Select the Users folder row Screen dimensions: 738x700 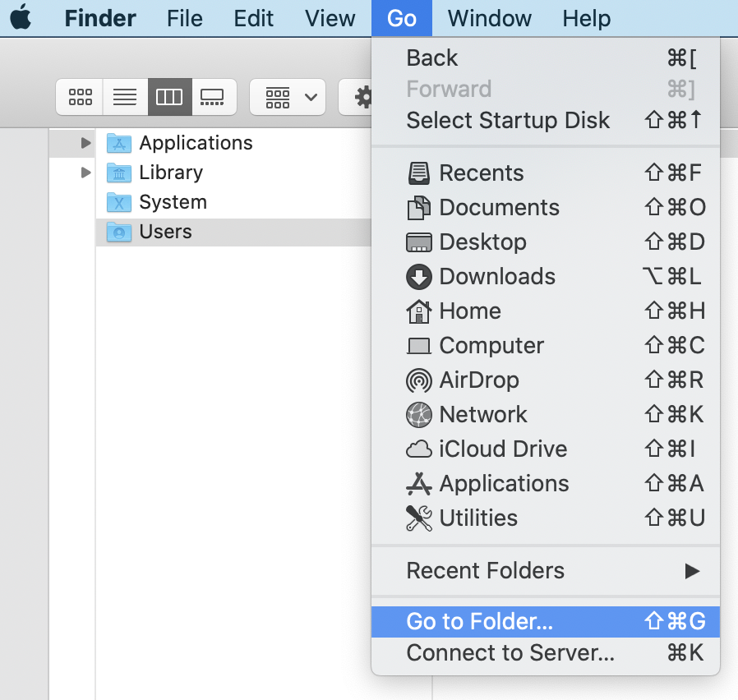(233, 232)
